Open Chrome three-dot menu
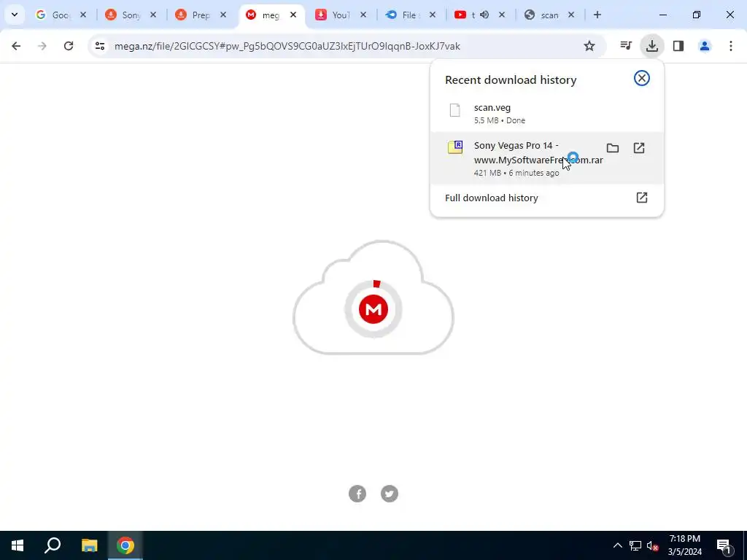The image size is (747, 560). (730, 46)
